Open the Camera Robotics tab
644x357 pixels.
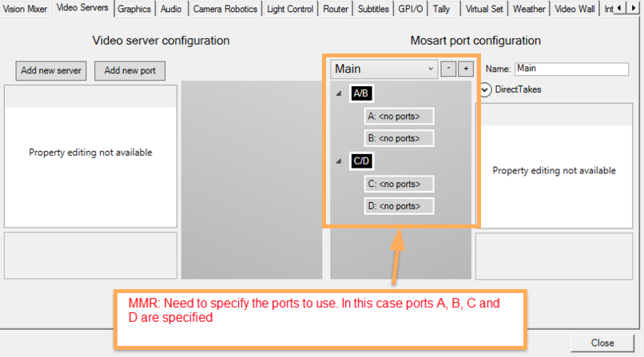226,9
